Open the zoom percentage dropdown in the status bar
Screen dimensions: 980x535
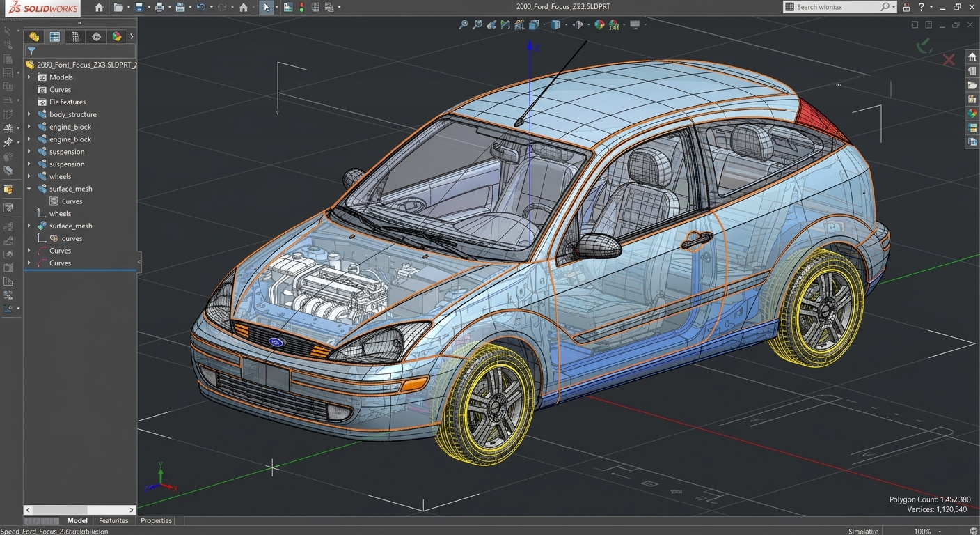coord(939,532)
